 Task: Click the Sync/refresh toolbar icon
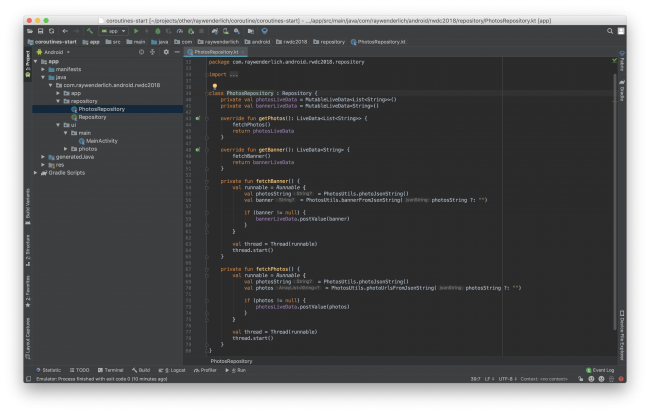[x=51, y=31]
